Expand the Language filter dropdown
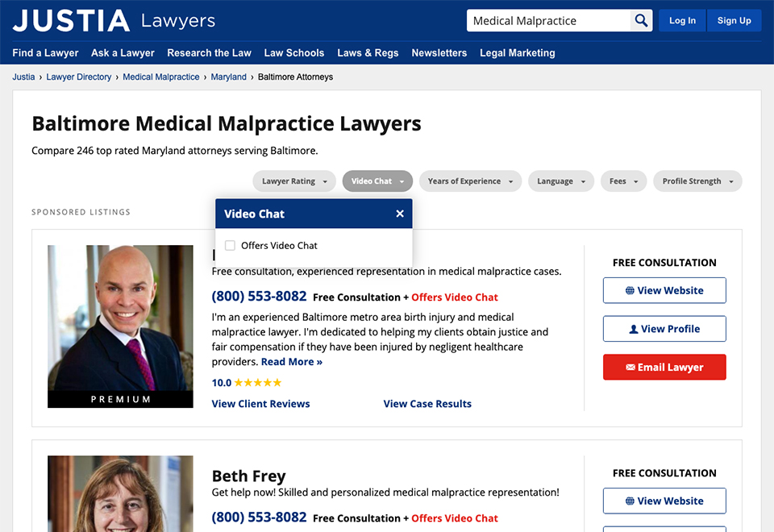 pyautogui.click(x=561, y=181)
